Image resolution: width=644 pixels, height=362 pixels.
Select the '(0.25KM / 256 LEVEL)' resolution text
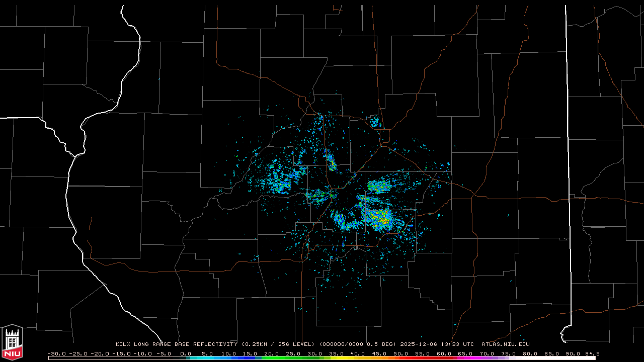click(278, 344)
